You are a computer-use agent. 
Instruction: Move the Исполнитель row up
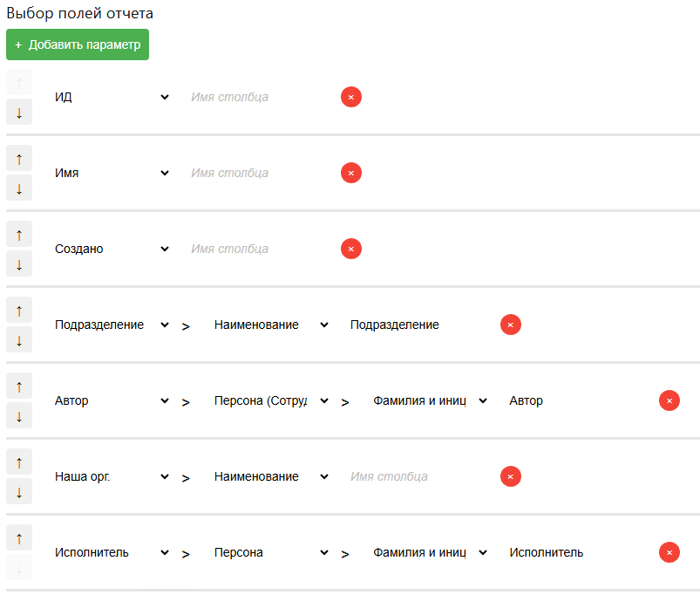[x=19, y=537]
